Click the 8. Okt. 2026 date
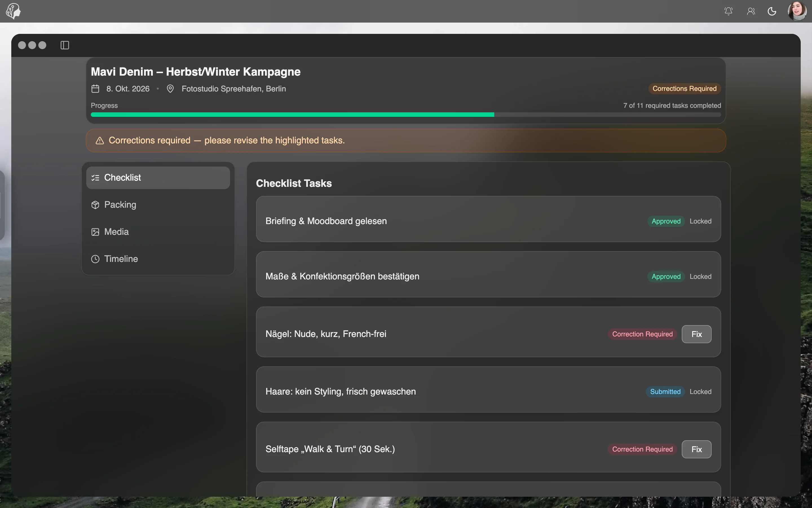The width and height of the screenshot is (812, 508). (128, 89)
